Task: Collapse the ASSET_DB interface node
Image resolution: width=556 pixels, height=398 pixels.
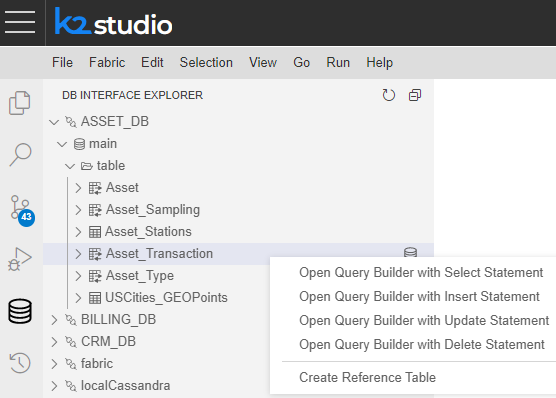Action: pyautogui.click(x=54, y=122)
